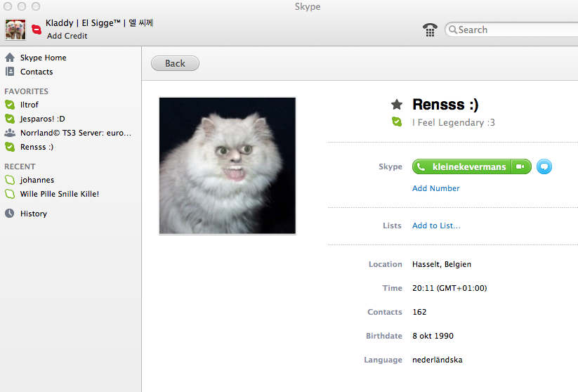Screen dimensions: 578x392
Task: Click the RECENT section header
Action: pos(20,166)
